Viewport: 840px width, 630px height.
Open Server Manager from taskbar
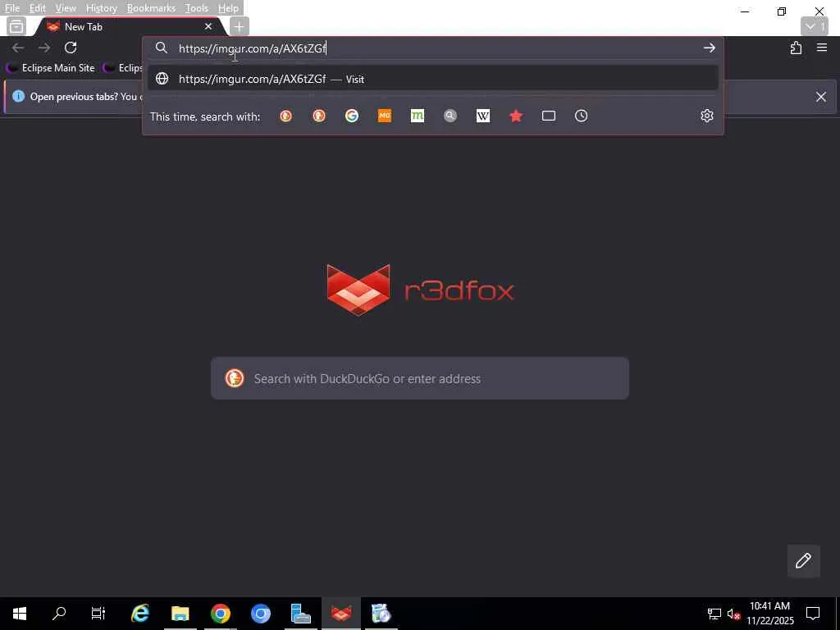pos(300,614)
